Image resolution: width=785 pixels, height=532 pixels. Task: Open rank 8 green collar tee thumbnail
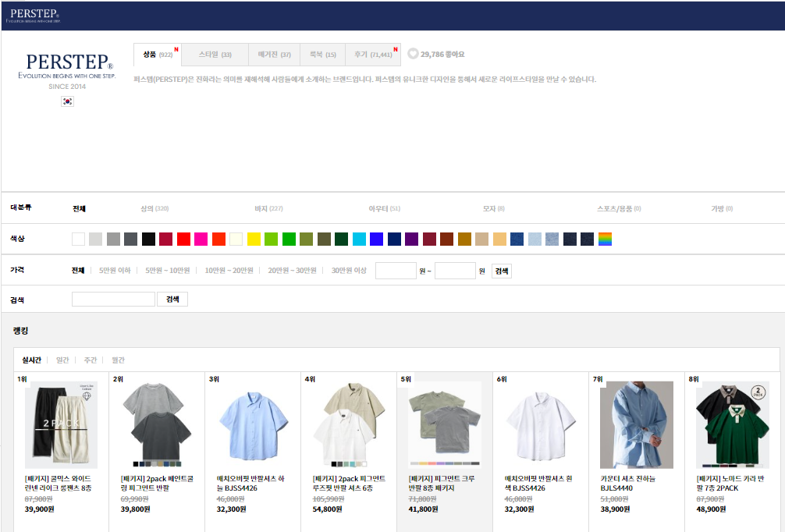(x=733, y=425)
